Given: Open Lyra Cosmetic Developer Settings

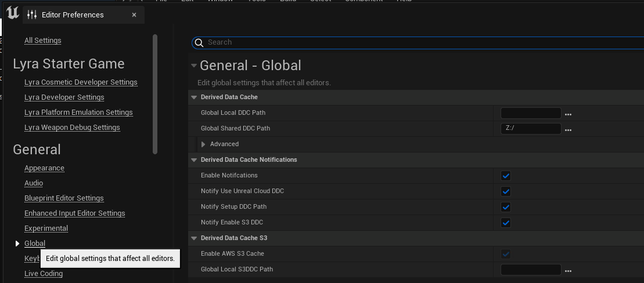Looking at the screenshot, I should tap(81, 82).
